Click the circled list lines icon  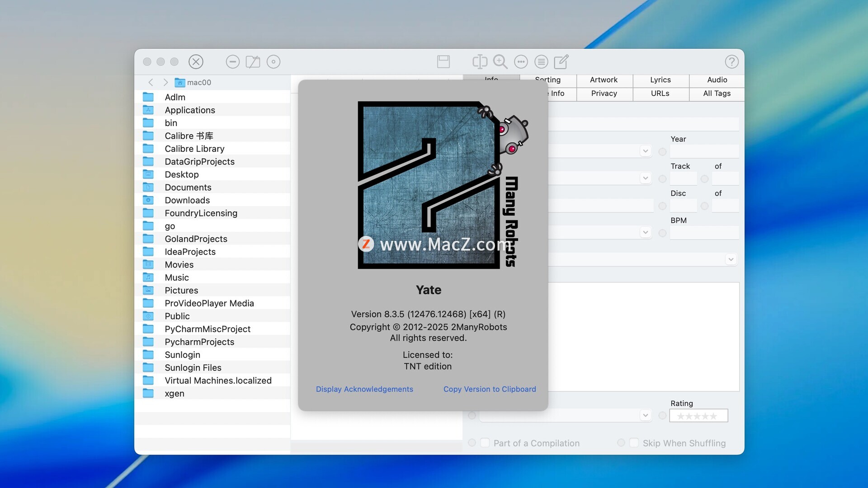click(x=541, y=61)
